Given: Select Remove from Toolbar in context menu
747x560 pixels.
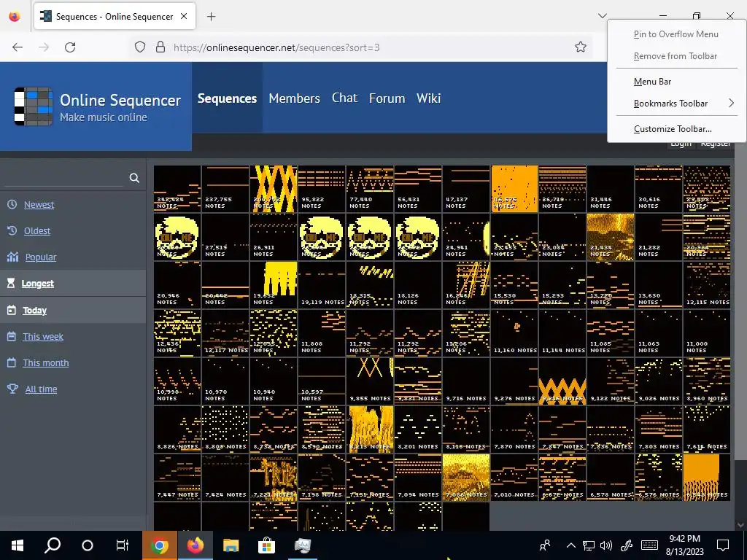Looking at the screenshot, I should click(x=675, y=56).
